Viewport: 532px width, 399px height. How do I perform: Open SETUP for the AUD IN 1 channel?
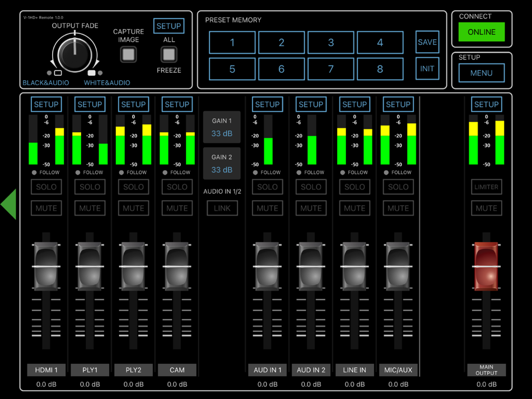coord(267,104)
